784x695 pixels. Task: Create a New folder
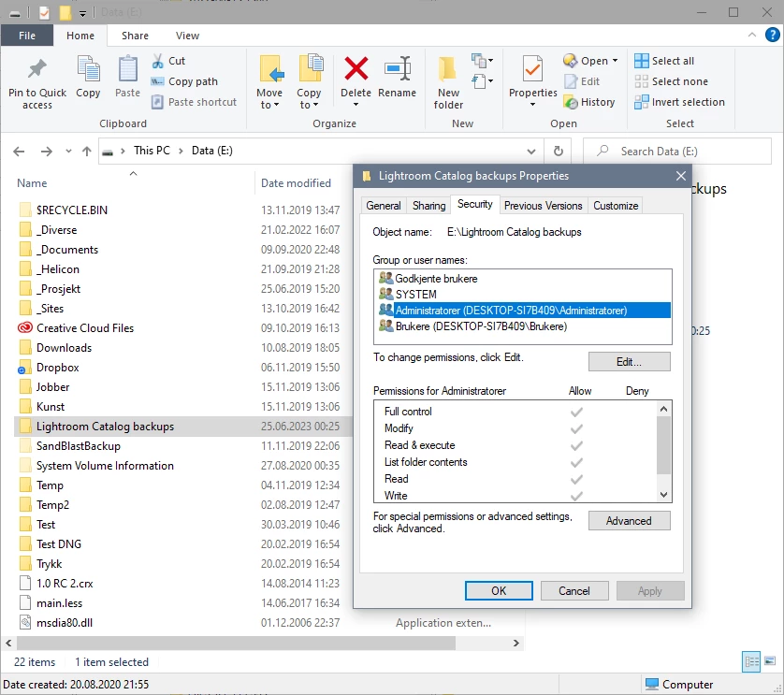448,83
